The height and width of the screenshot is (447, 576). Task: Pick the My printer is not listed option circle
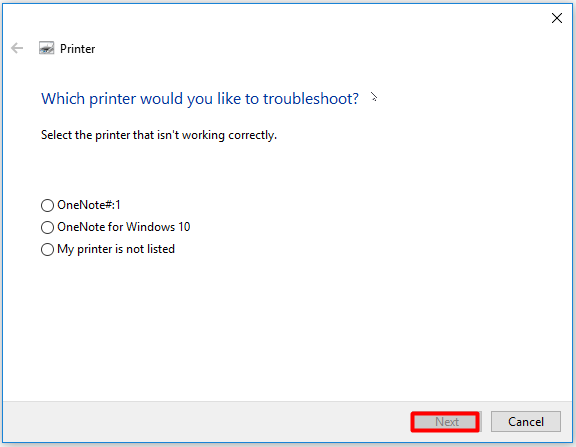tap(47, 249)
